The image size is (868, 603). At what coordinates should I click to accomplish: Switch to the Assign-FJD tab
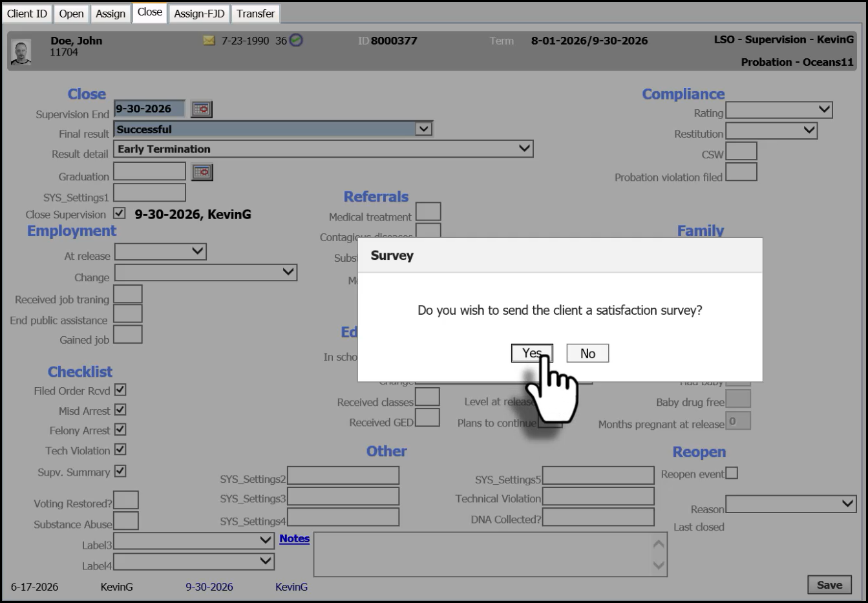click(x=199, y=14)
